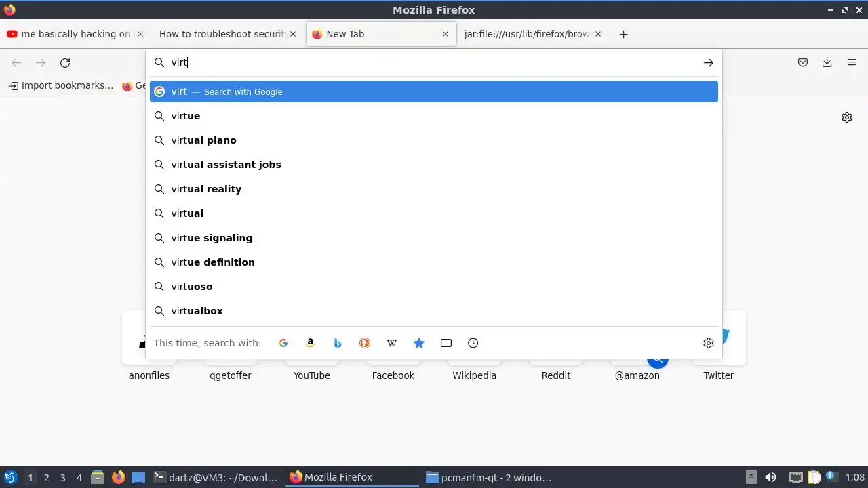Viewport: 868px width, 488px height.
Task: Choose the 'virtue signaling' suggestion
Action: (x=434, y=238)
